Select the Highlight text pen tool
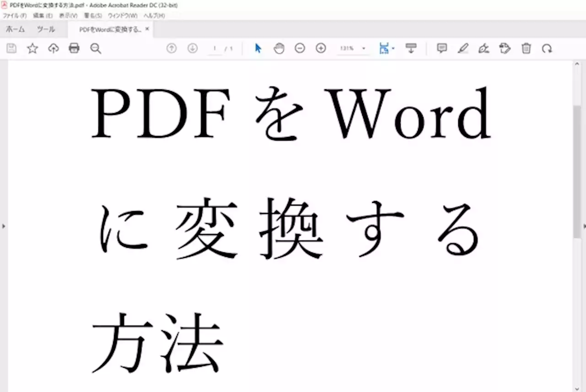Screen dimensions: 586x392 (x=463, y=48)
